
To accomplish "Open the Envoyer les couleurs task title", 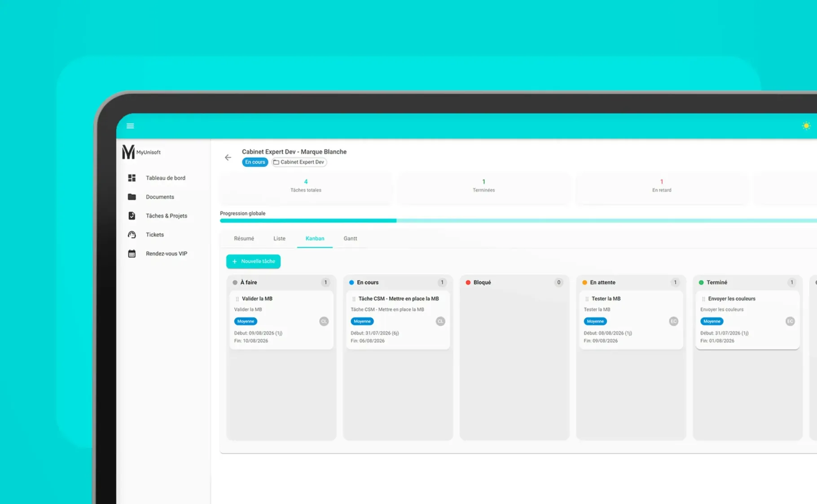I will [x=732, y=299].
